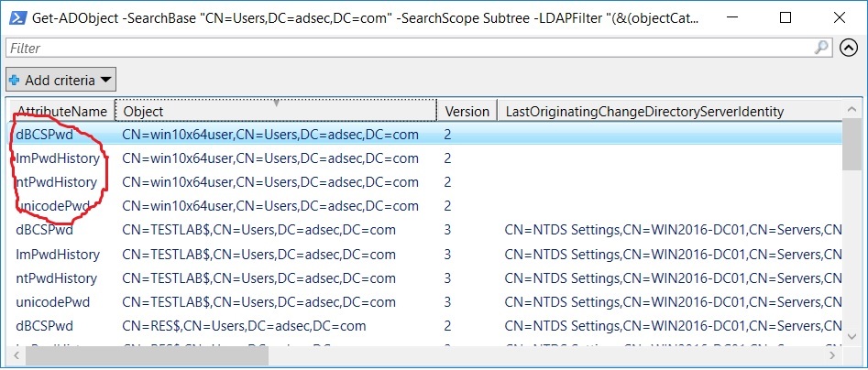
Task: Select the ntPwdHistory row for win10x64user
Action: (x=270, y=182)
